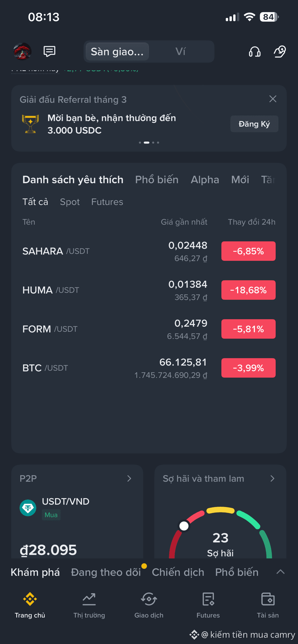Switch to the Ví toggle segment

click(181, 51)
